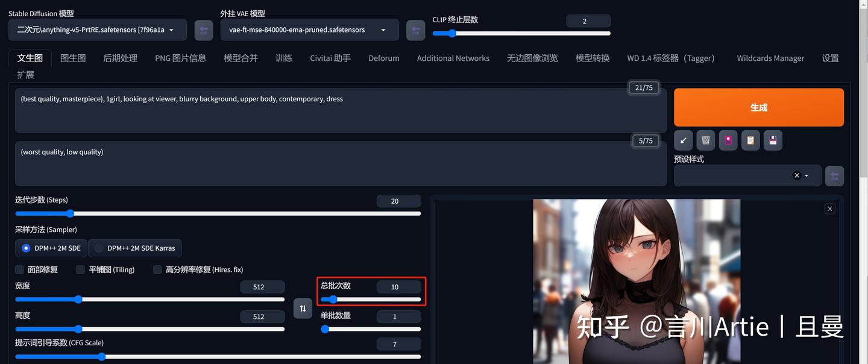Save current prompt as style with floppy icon
This screenshot has width=868, height=364.
tap(773, 140)
